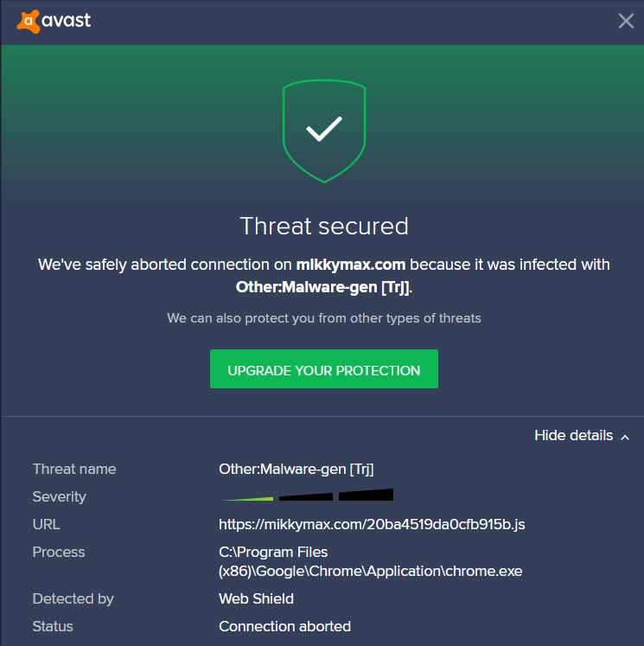The height and width of the screenshot is (646, 644).
Task: Click the severity level indicator bar
Action: 308,496
